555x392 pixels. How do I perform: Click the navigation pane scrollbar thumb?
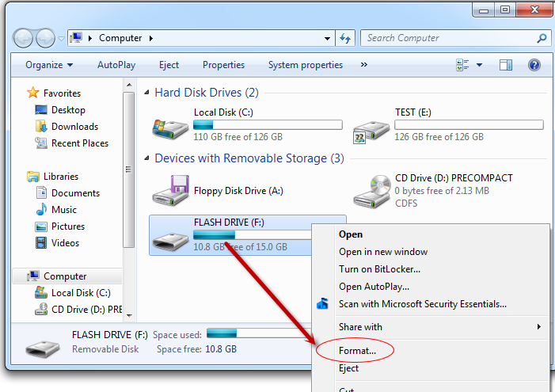tap(129, 169)
